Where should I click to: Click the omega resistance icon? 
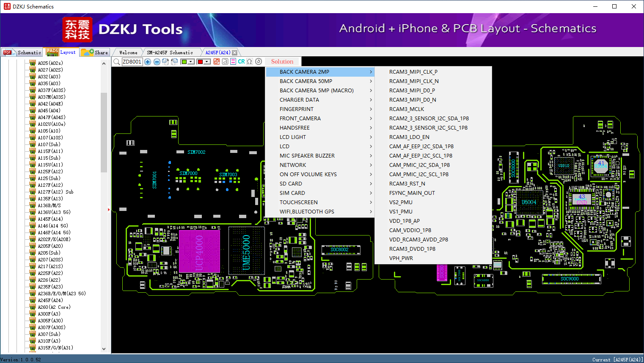coord(250,62)
